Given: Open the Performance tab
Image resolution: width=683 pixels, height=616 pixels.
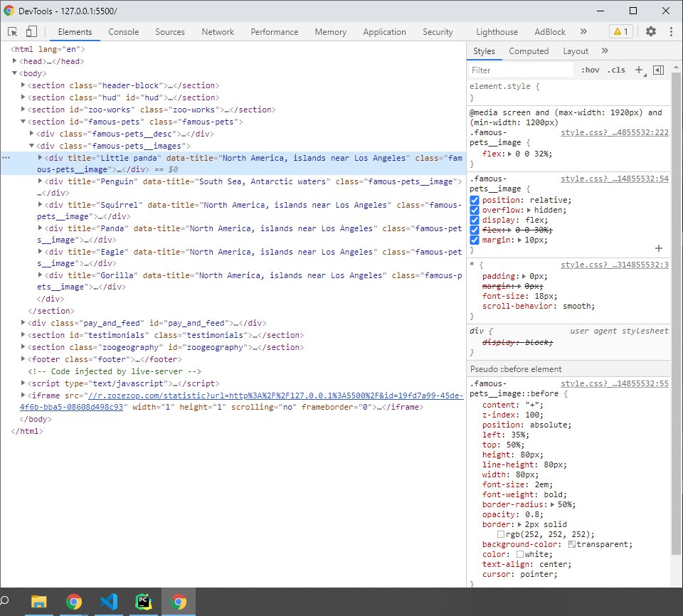Looking at the screenshot, I should [275, 32].
